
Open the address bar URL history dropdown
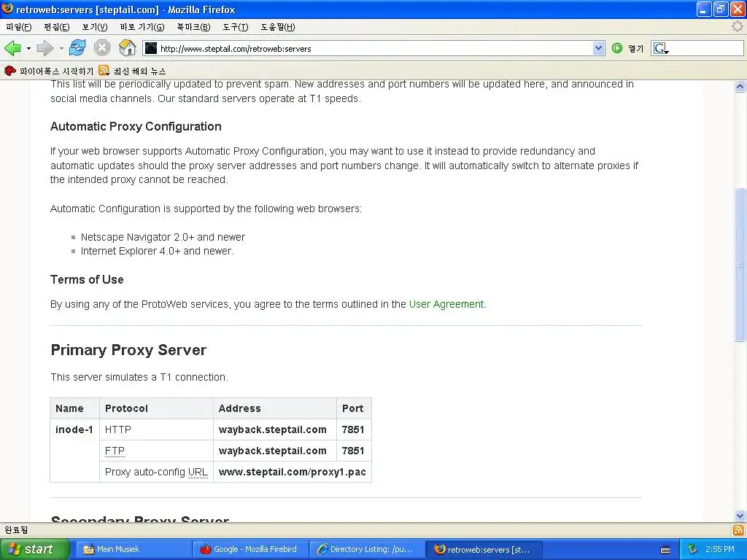(x=598, y=48)
